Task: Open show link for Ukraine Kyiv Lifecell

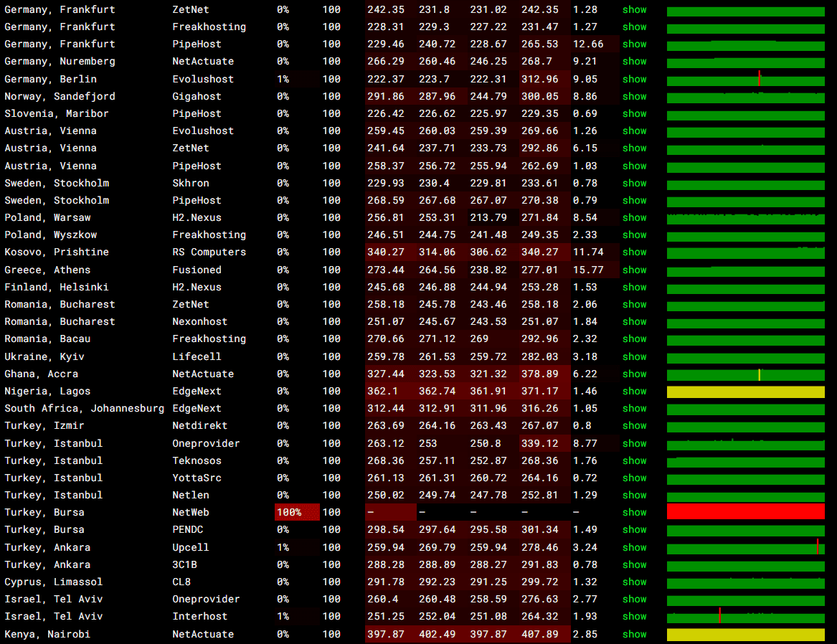Action: click(634, 356)
